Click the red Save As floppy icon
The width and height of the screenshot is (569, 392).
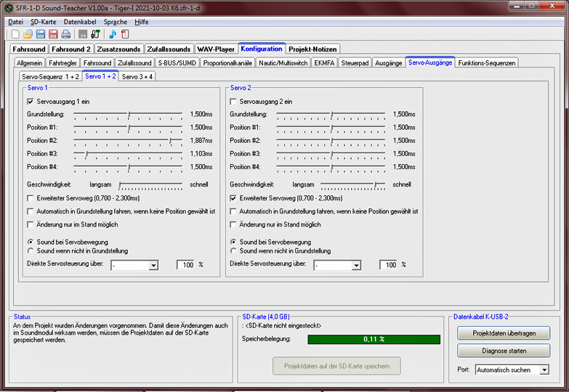[53, 34]
